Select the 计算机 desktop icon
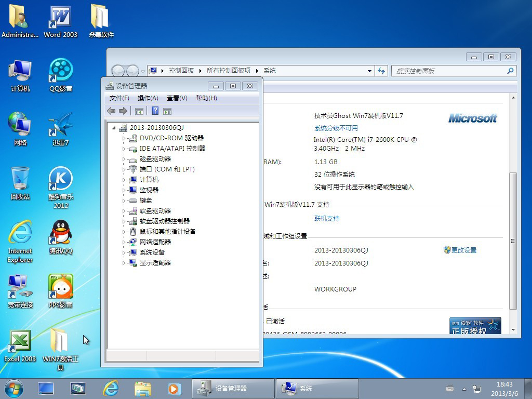Viewport: 532px width, 399px height. pos(20,76)
